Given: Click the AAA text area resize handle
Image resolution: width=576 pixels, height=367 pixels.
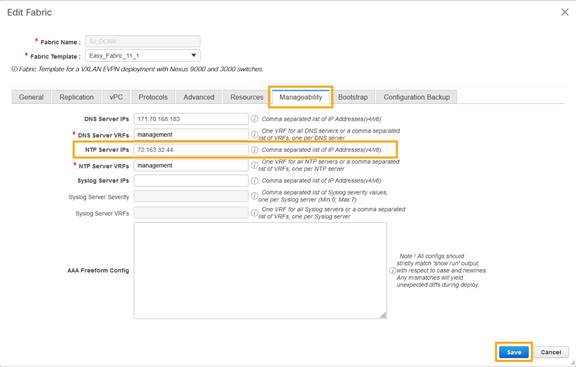Looking at the screenshot, I should pos(383,315).
